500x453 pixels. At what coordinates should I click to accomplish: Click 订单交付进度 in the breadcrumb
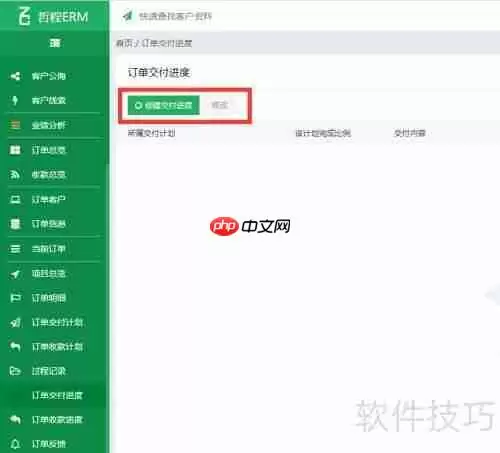167,43
